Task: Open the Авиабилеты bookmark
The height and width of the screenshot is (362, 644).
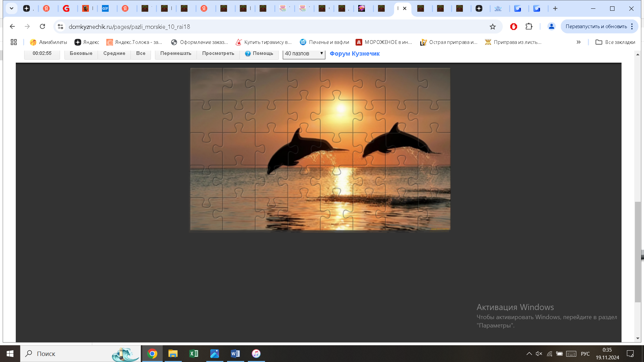Action: [49, 42]
